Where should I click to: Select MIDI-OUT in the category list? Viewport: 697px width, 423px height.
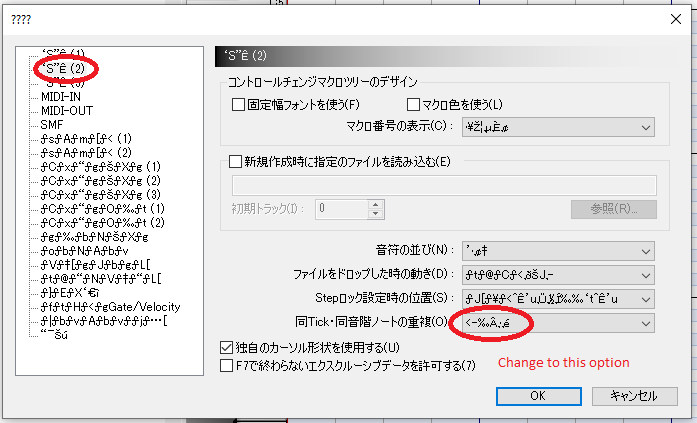click(65, 110)
